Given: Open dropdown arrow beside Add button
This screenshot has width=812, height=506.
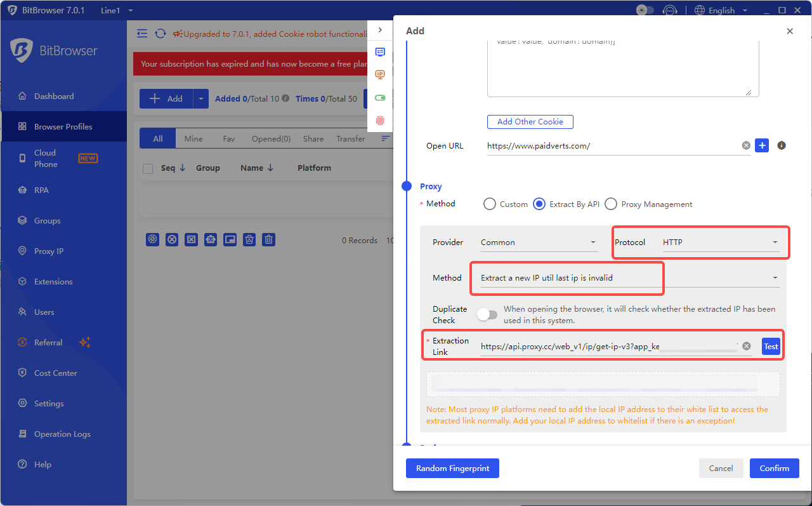Looking at the screenshot, I should pos(200,98).
